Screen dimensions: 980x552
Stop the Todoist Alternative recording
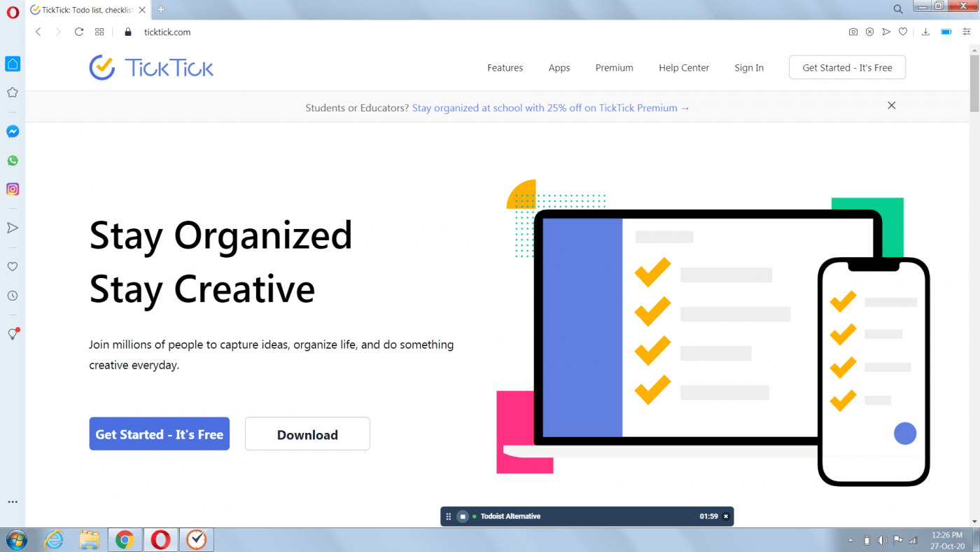[463, 516]
